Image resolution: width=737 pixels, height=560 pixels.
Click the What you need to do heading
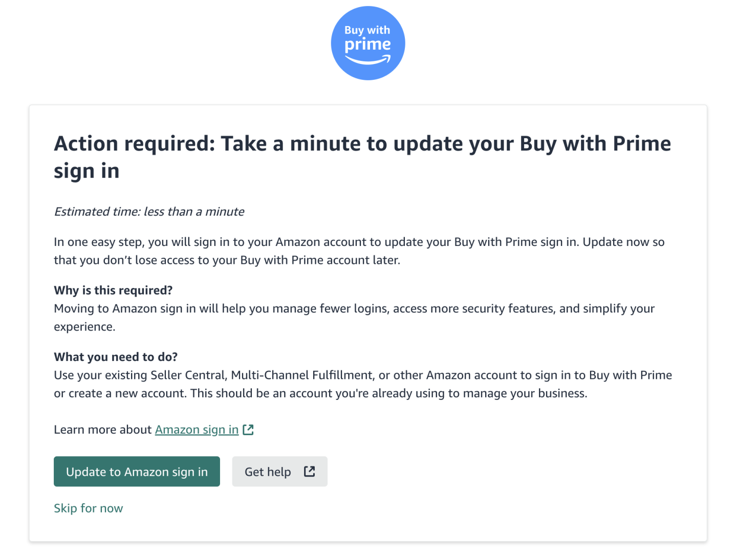point(116,356)
